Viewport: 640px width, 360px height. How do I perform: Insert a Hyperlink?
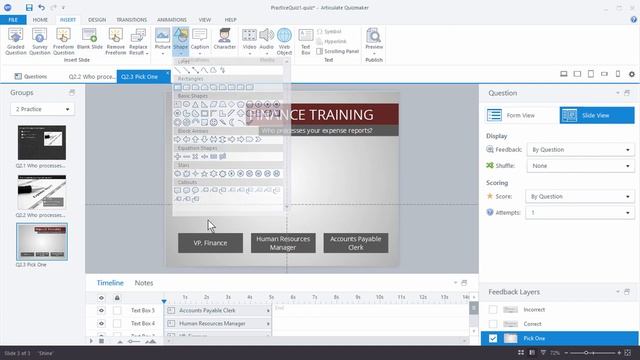(331, 41)
